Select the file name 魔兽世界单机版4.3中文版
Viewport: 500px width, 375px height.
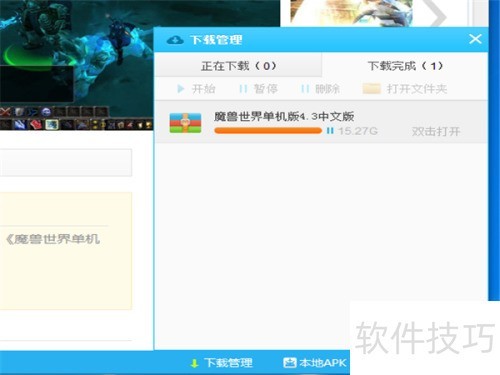(284, 116)
